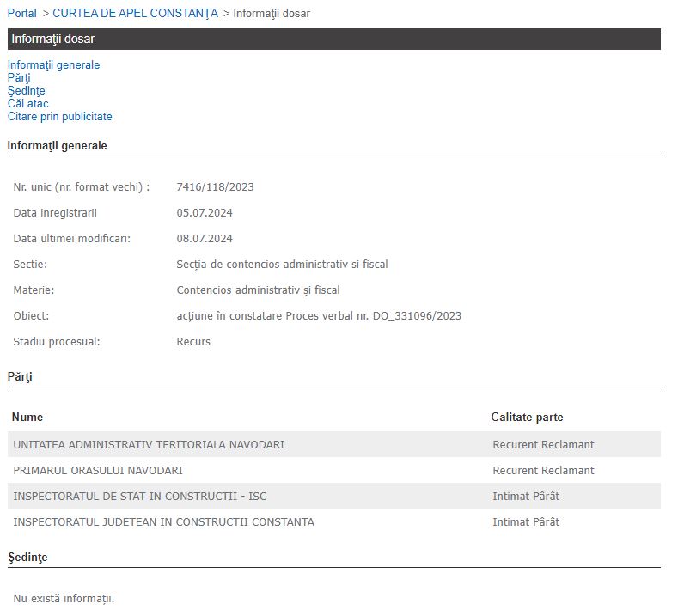Click the Nume column header
Image resolution: width=690 pixels, height=616 pixels.
(x=27, y=417)
